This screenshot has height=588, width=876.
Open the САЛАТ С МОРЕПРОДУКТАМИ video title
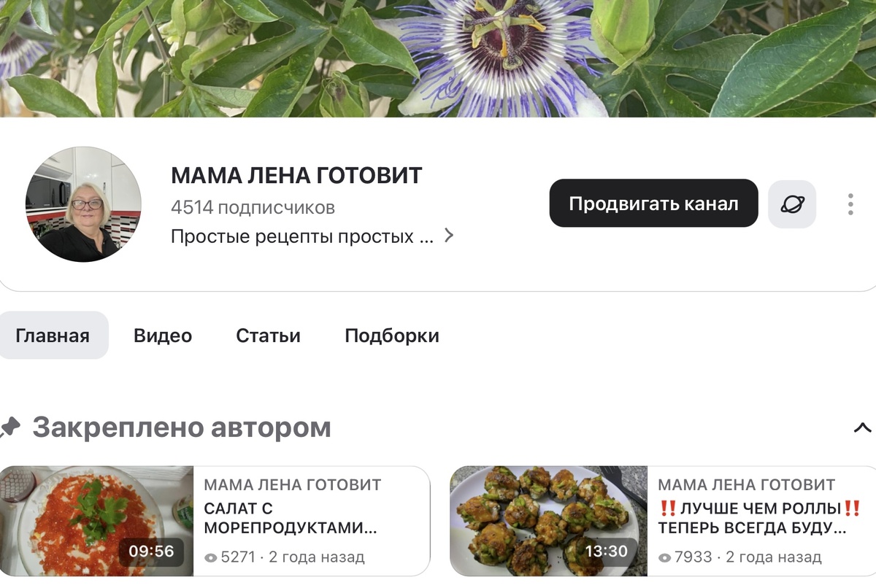(291, 518)
